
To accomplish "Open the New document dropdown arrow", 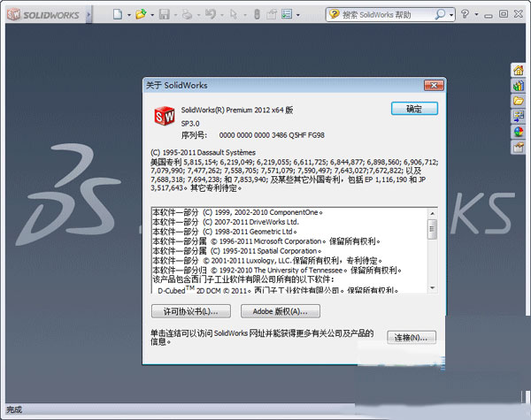I will click(129, 15).
